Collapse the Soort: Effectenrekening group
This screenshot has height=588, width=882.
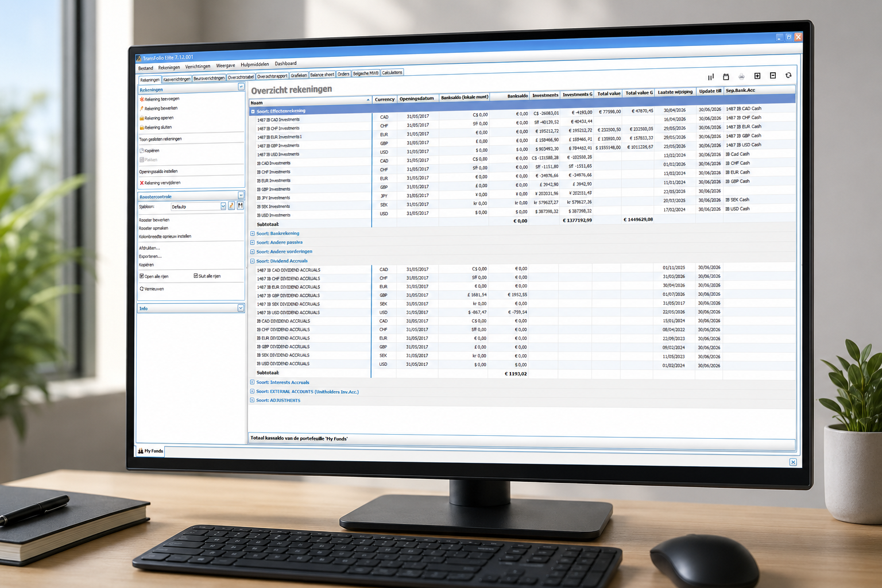coord(253,111)
